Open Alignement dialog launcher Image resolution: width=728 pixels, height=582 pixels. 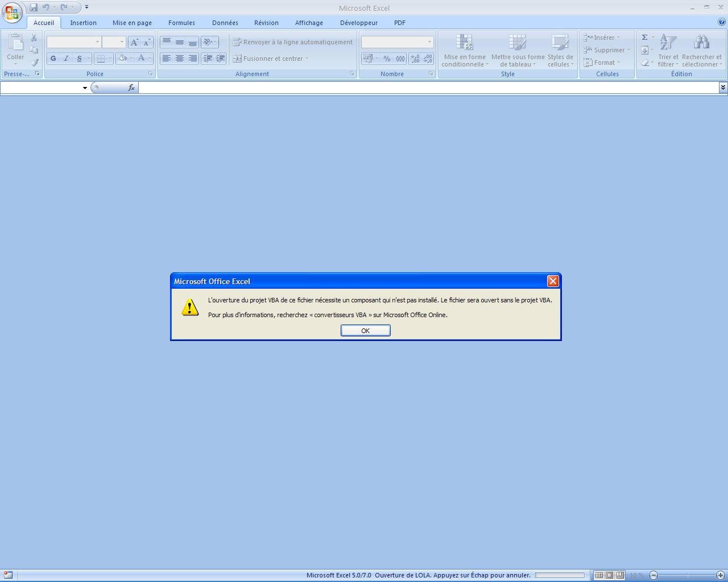(x=352, y=74)
